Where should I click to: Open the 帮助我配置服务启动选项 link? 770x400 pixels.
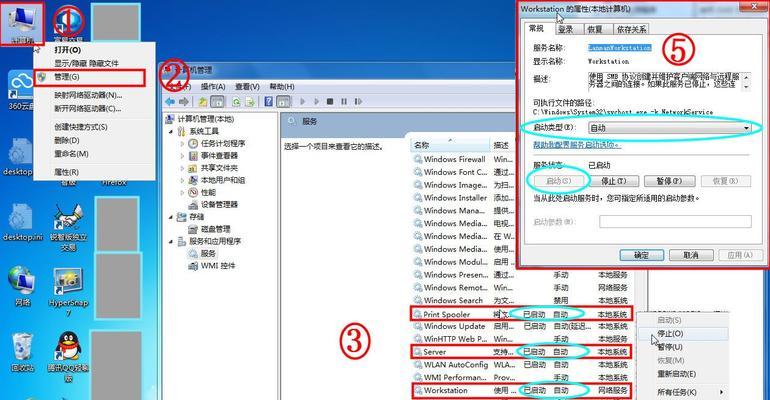[577, 145]
